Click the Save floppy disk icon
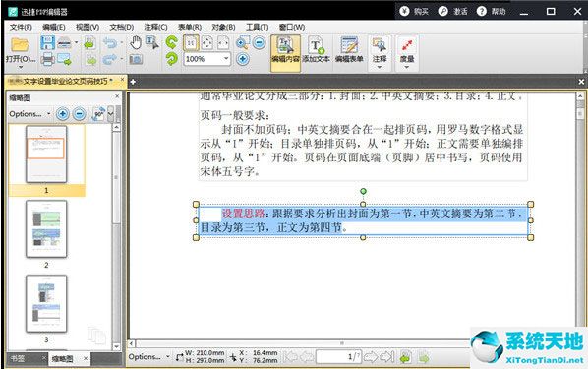 pyautogui.click(x=47, y=42)
